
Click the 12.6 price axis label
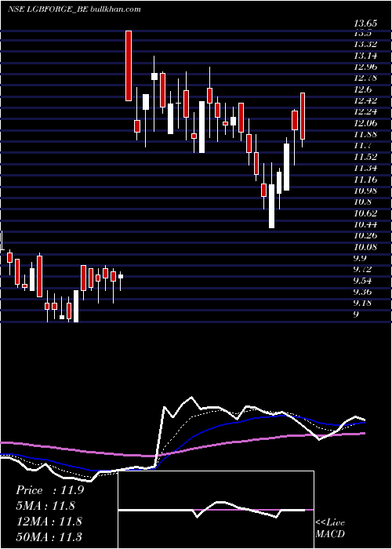(362, 89)
